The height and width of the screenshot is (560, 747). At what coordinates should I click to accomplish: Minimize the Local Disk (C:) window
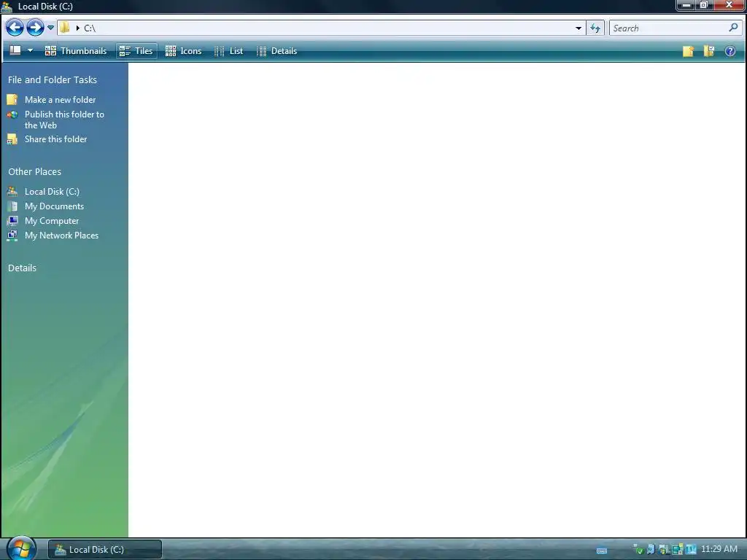(x=686, y=5)
